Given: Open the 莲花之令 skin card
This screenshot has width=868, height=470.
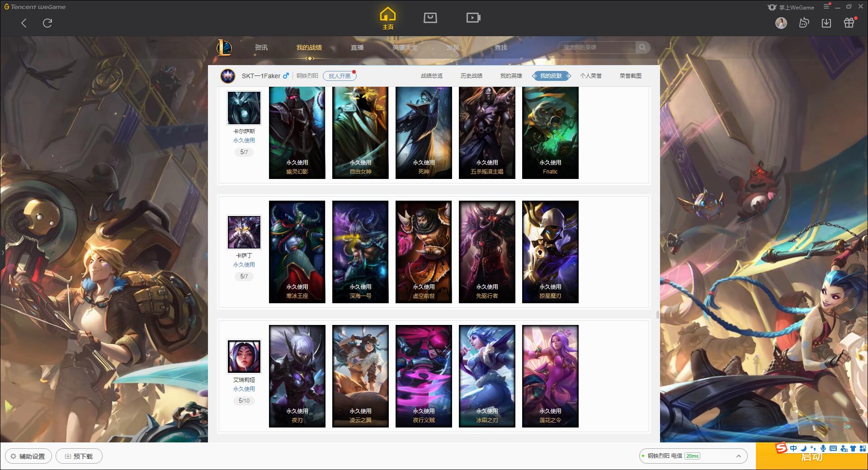Looking at the screenshot, I should 550,376.
